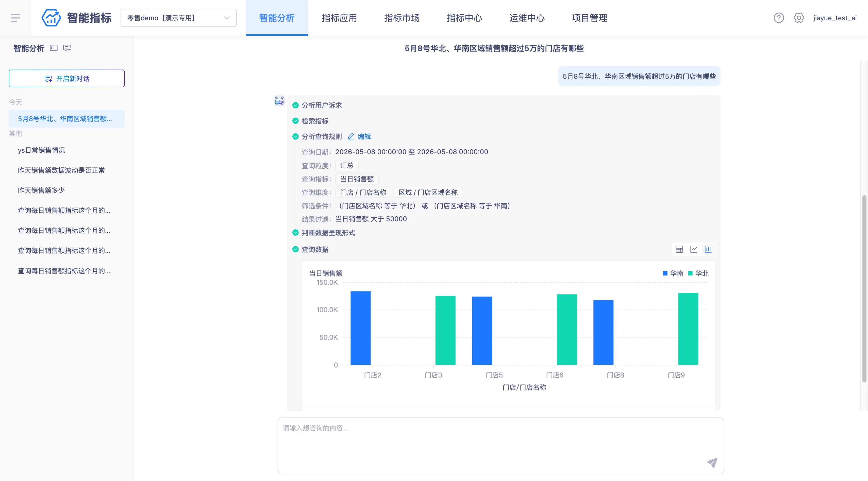This screenshot has height=481, width=868.
Task: Click the conversation vertical scrollbar
Action: coord(864,288)
